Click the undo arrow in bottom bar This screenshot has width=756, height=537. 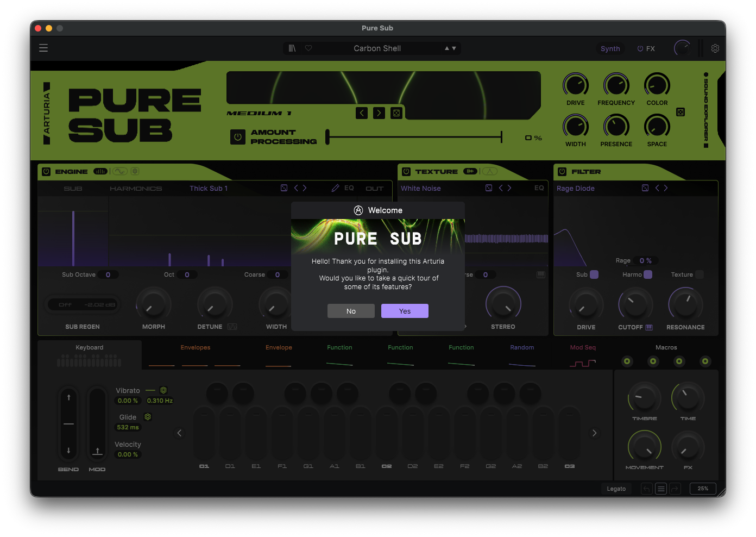tap(646, 489)
